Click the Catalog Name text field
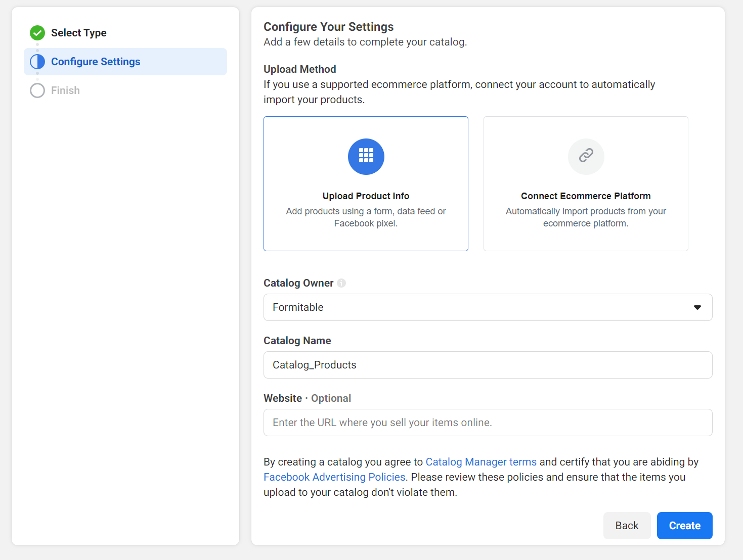 (488, 365)
